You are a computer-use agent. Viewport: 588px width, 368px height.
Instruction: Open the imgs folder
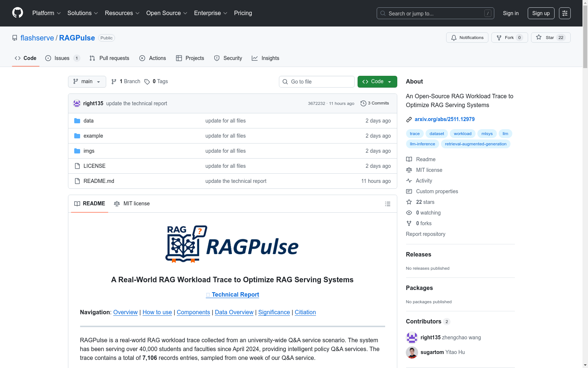coord(89,151)
